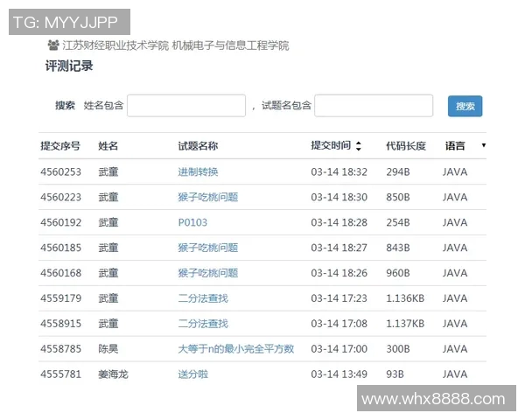Image resolution: width=525 pixels, height=420 pixels.
Task: Open the 送分啦 problem link
Action: tap(192, 374)
